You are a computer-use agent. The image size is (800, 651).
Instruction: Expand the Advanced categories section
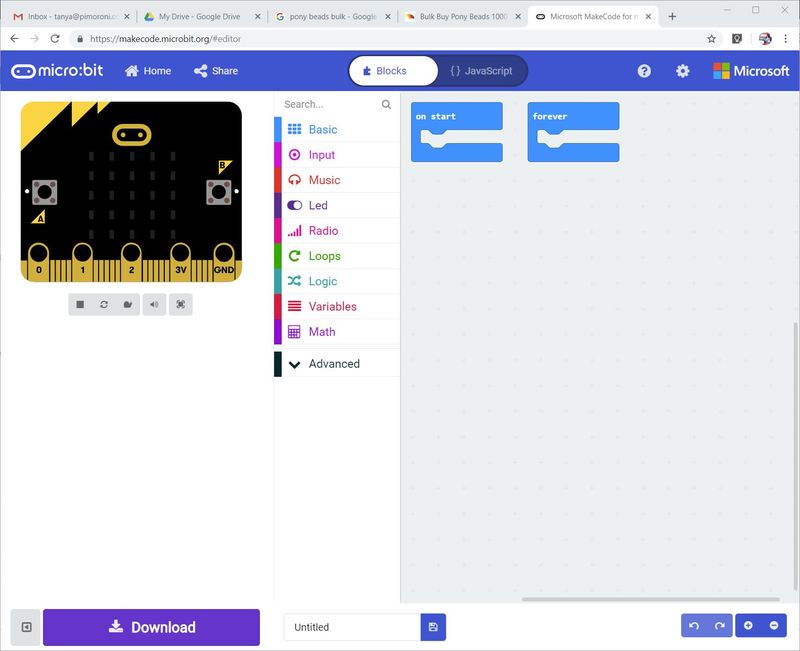click(x=337, y=364)
